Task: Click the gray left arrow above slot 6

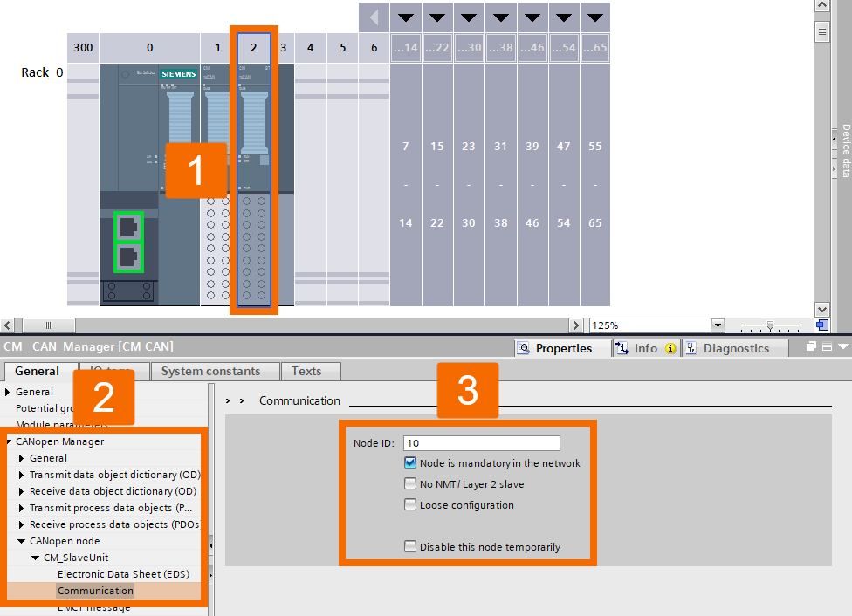Action: point(374,17)
